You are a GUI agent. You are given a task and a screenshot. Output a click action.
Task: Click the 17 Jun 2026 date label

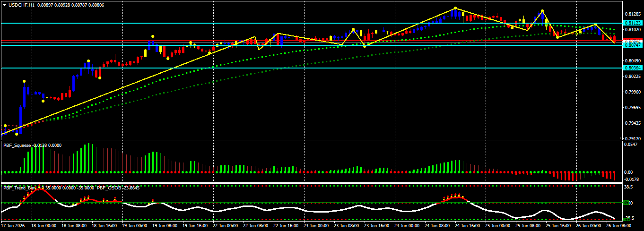point(13,227)
